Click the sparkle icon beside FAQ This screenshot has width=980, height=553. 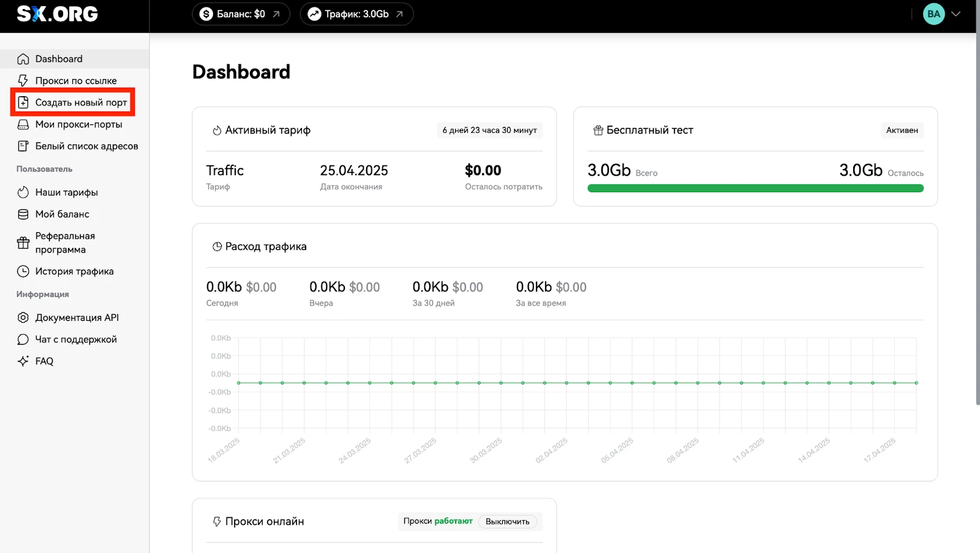[x=23, y=361]
